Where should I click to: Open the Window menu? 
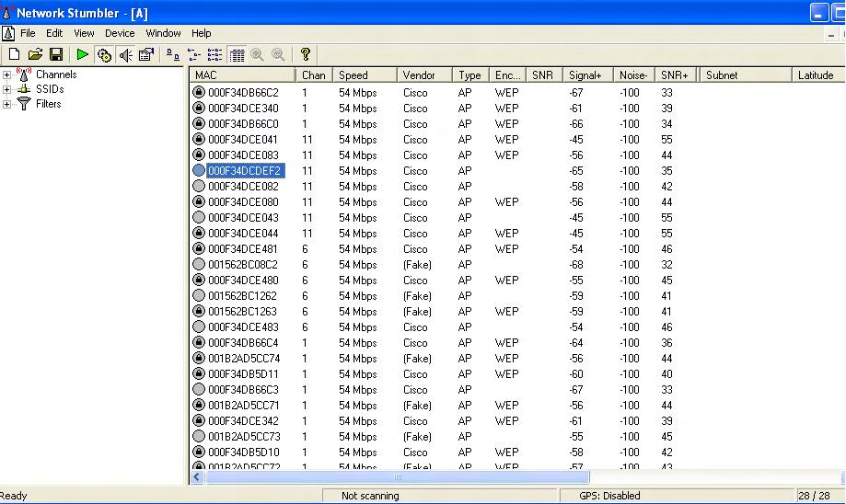163,33
